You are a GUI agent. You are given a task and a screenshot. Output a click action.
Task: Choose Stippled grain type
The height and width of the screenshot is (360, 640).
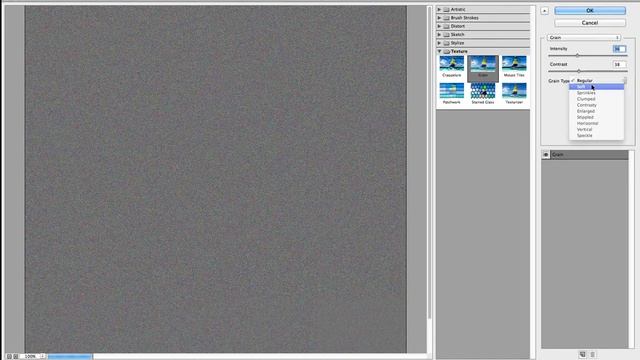596,117
